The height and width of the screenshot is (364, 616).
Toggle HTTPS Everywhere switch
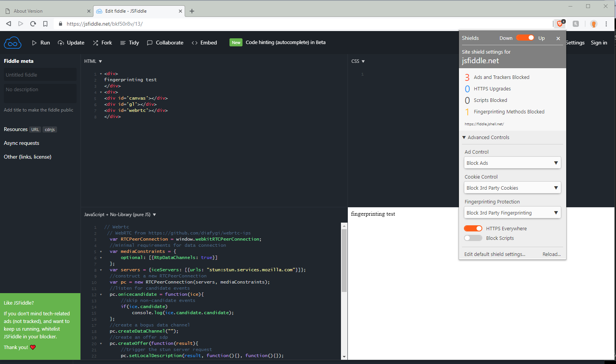(473, 228)
